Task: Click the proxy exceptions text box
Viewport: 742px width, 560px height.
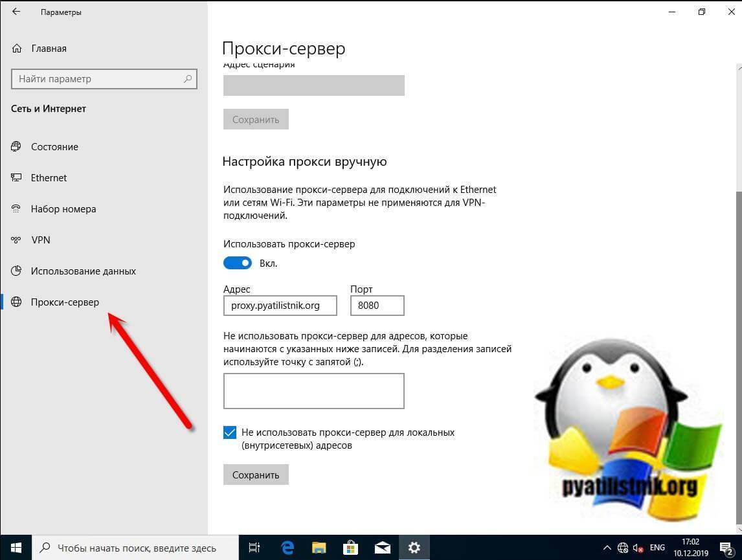Action: (x=314, y=391)
